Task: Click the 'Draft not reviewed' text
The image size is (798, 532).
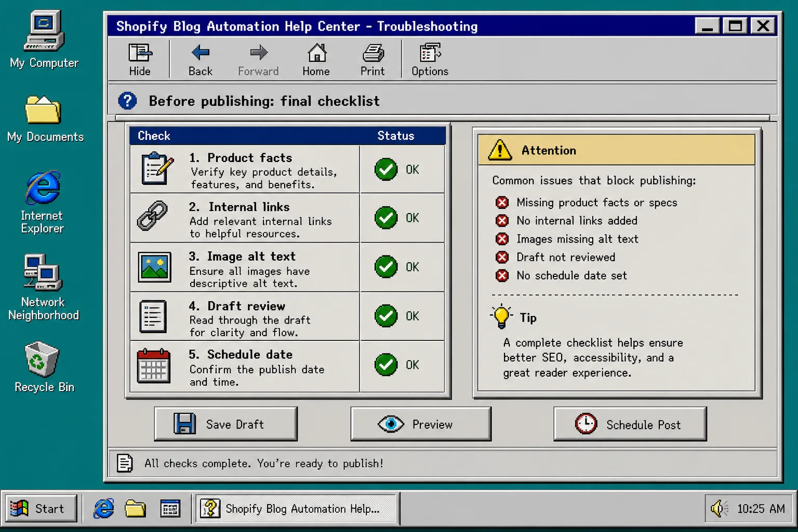Action: pos(566,257)
